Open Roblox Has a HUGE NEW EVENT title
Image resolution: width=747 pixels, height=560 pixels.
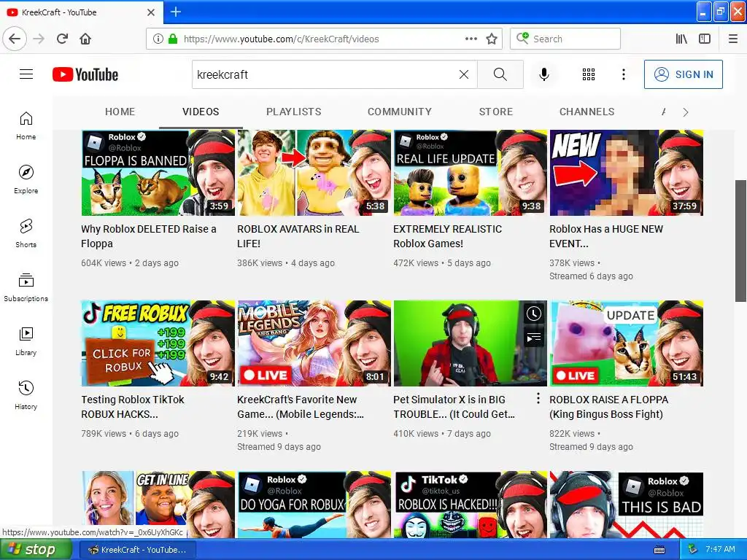click(606, 236)
